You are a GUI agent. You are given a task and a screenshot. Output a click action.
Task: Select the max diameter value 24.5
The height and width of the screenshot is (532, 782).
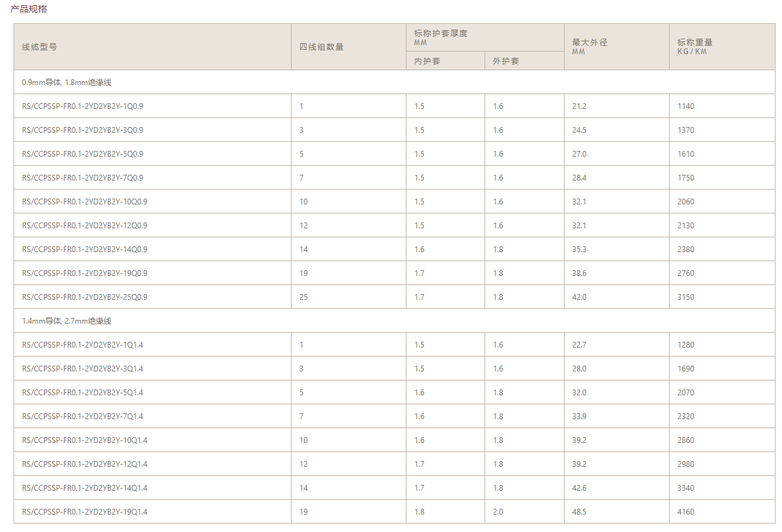point(579,130)
